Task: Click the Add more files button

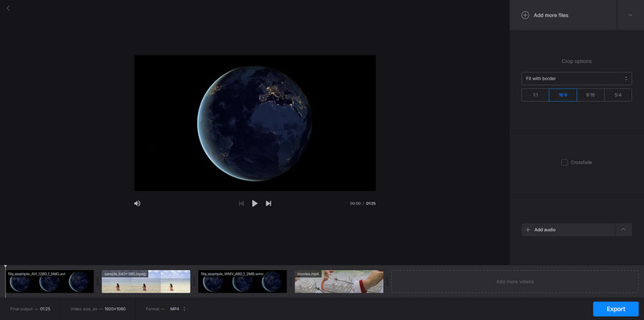Action: click(x=563, y=15)
